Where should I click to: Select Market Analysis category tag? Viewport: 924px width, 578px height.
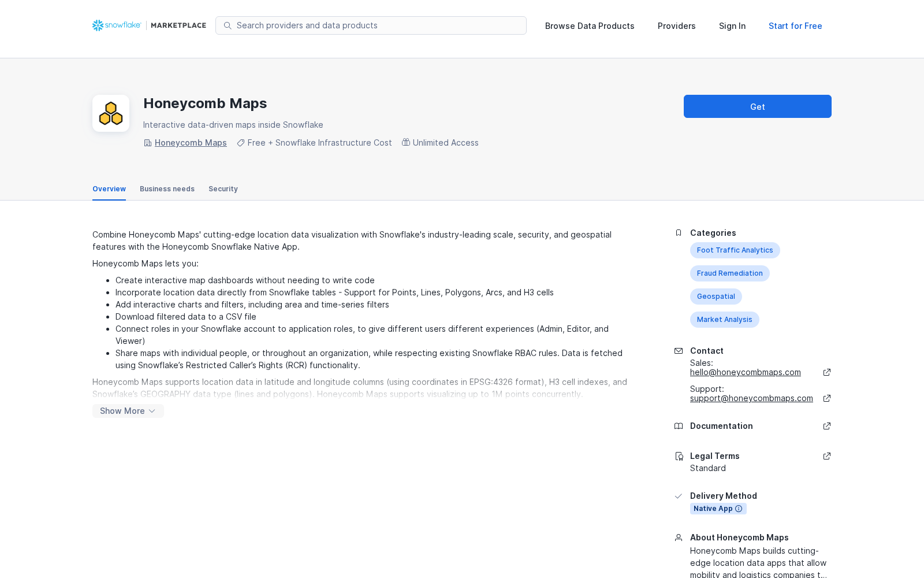[x=725, y=320]
